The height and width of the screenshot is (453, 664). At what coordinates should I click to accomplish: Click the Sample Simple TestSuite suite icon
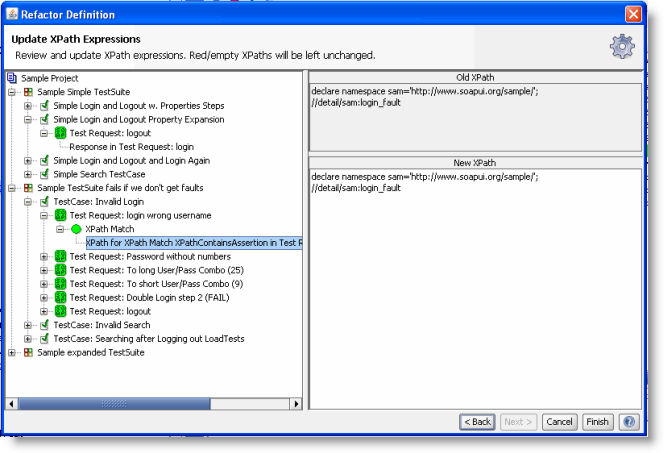pos(28,92)
